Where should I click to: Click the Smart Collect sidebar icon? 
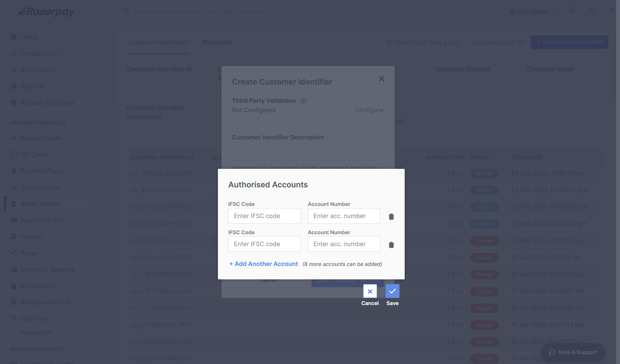[13, 204]
